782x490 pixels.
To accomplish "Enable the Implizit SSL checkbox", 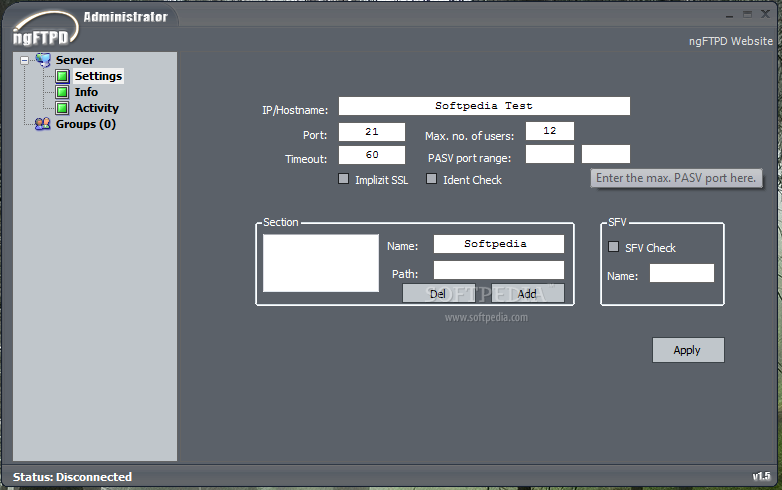I will (344, 178).
